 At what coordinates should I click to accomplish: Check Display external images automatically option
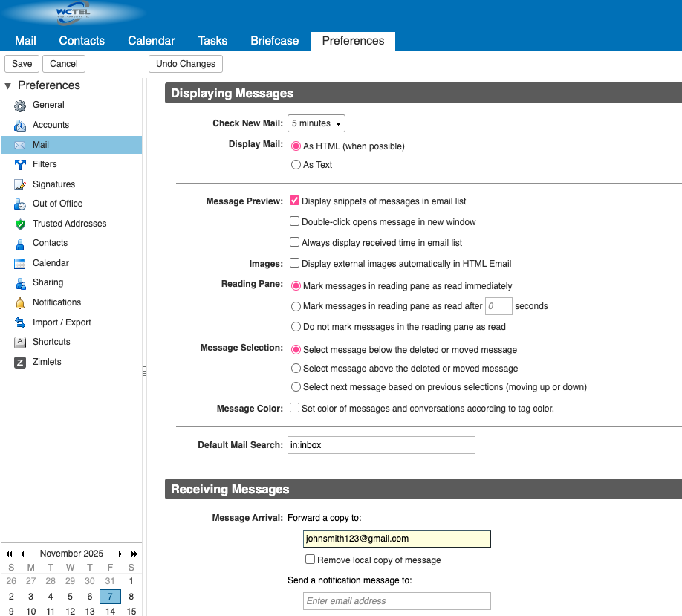click(x=295, y=263)
